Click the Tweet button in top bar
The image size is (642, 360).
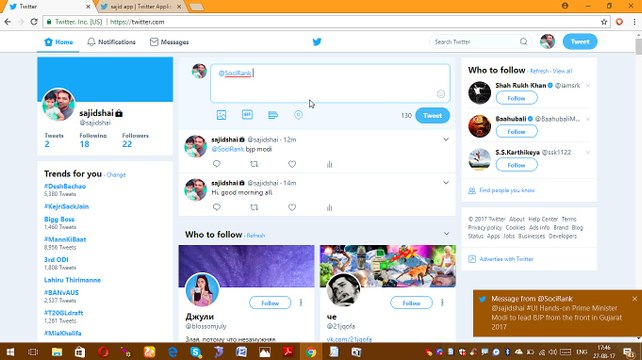(x=580, y=42)
